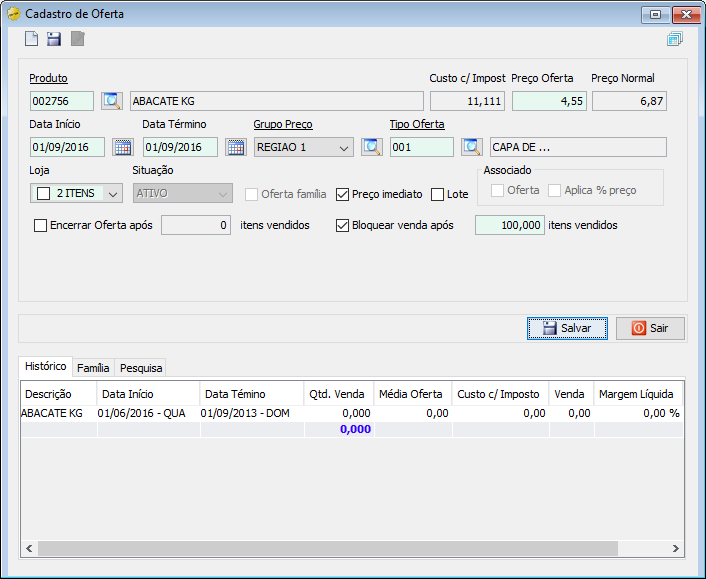Open calendar picker for Data Término
Image resolution: width=706 pixels, height=579 pixels.
tap(235, 147)
